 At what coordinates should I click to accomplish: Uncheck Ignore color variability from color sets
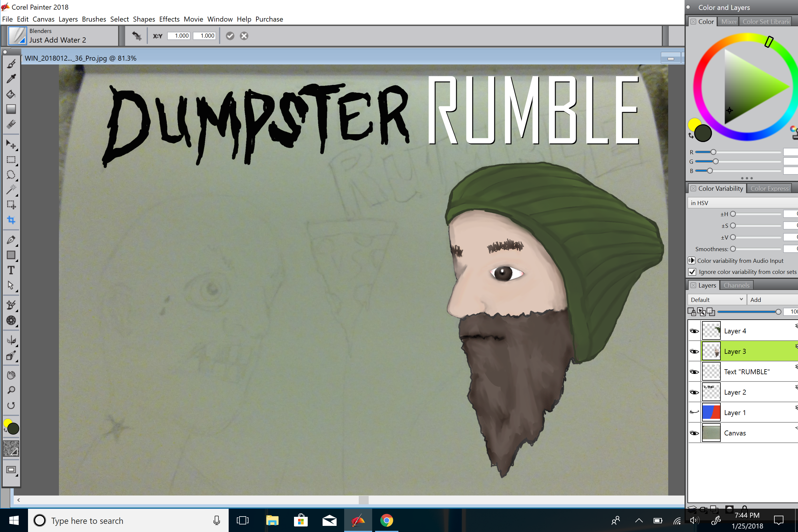(692, 272)
